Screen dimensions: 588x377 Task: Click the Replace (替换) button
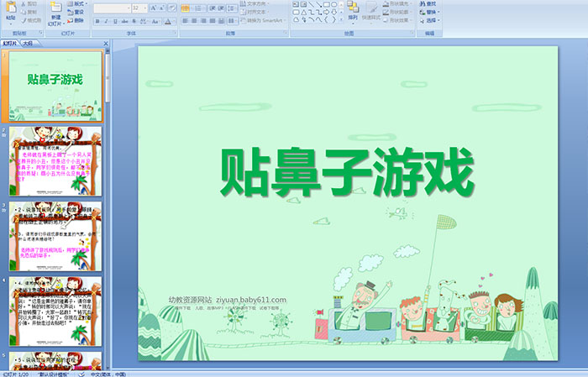tap(430, 12)
